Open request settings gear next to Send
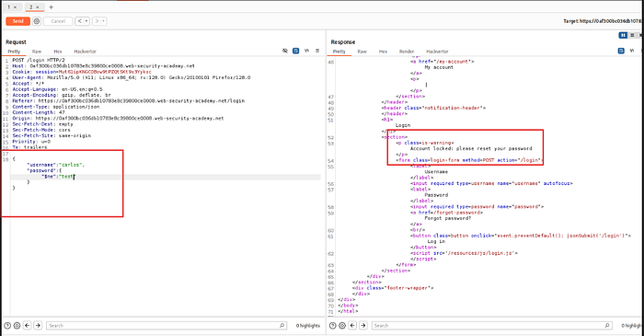The width and height of the screenshot is (644, 336). coord(37,21)
